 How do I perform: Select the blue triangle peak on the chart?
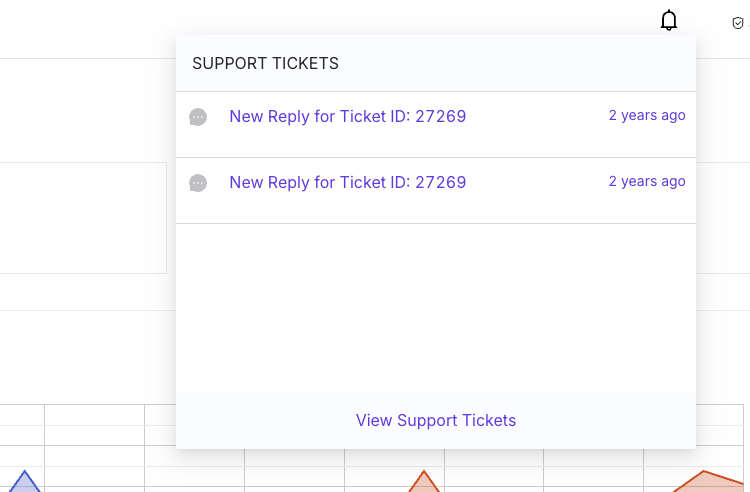24,481
